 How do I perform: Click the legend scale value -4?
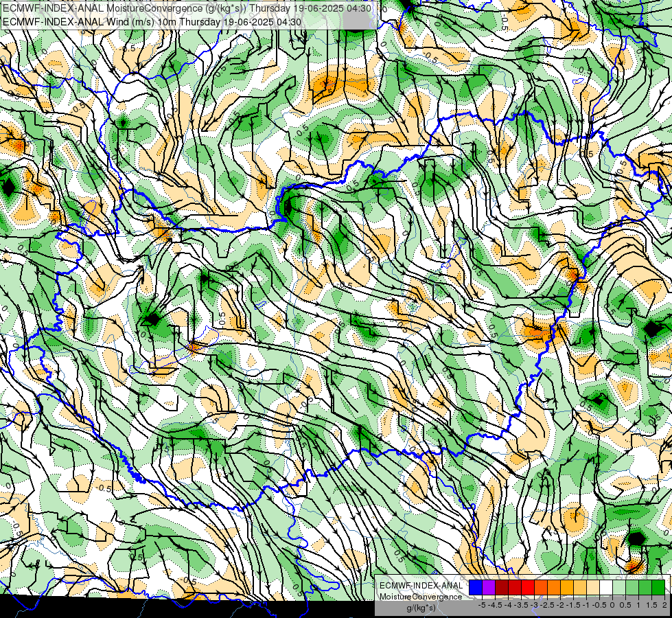tap(508, 605)
